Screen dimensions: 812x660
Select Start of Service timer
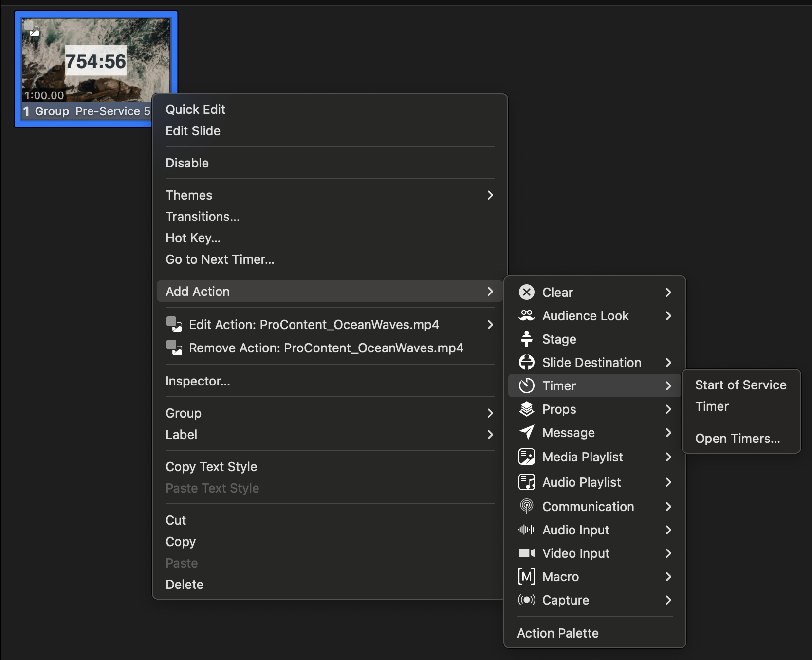coord(740,385)
